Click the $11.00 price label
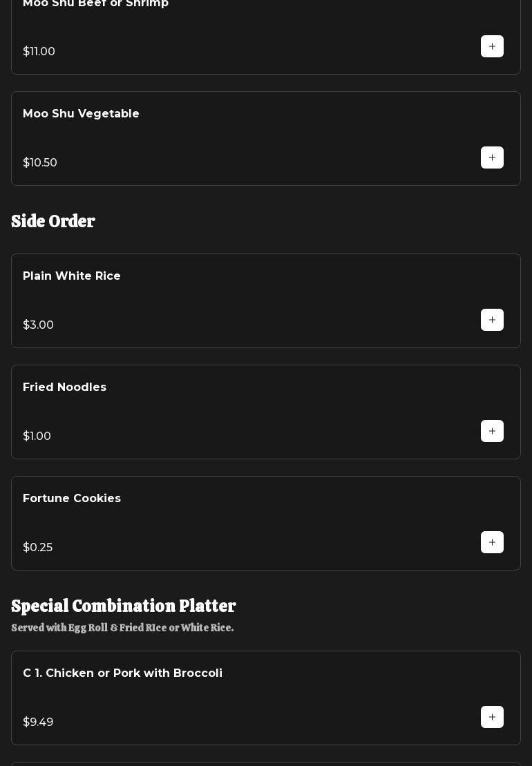Screen dimensions: 532x766 point(39,51)
